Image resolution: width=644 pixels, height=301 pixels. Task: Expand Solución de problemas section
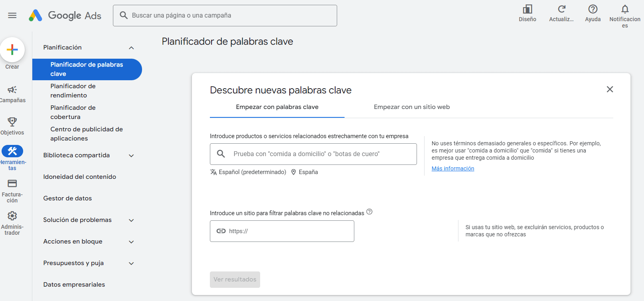(x=131, y=220)
